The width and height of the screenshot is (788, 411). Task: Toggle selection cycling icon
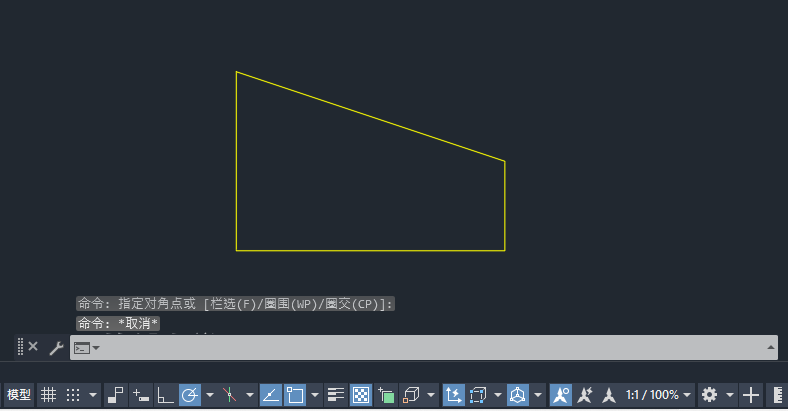click(x=386, y=395)
